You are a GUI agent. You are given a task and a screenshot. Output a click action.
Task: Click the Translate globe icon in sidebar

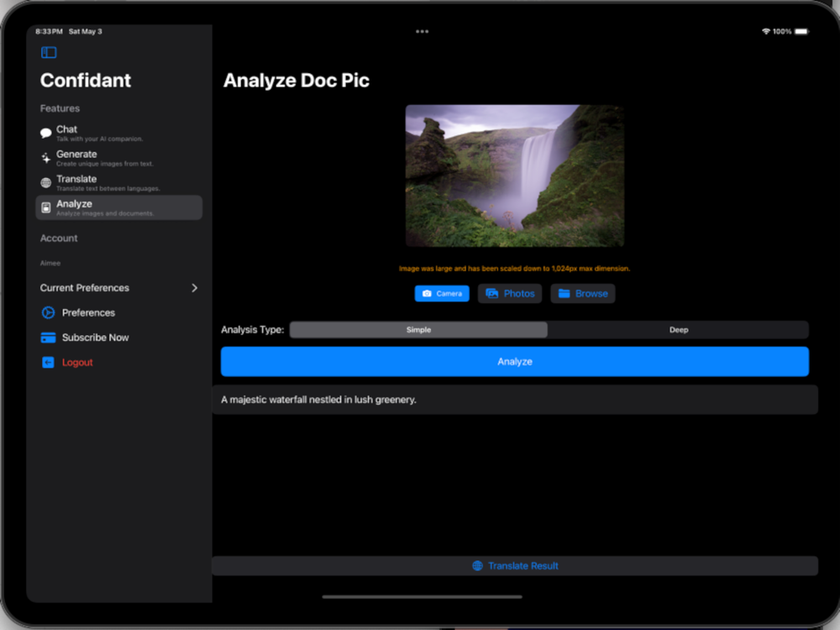click(46, 182)
